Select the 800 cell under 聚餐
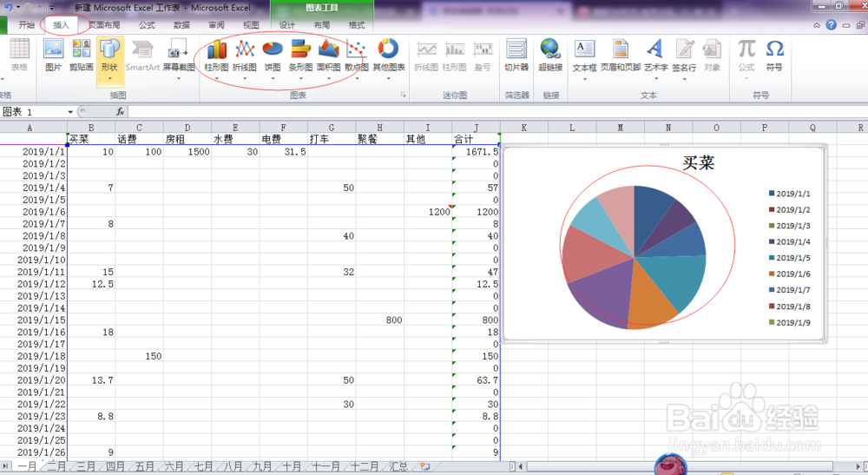The width and height of the screenshot is (868, 475). click(380, 320)
